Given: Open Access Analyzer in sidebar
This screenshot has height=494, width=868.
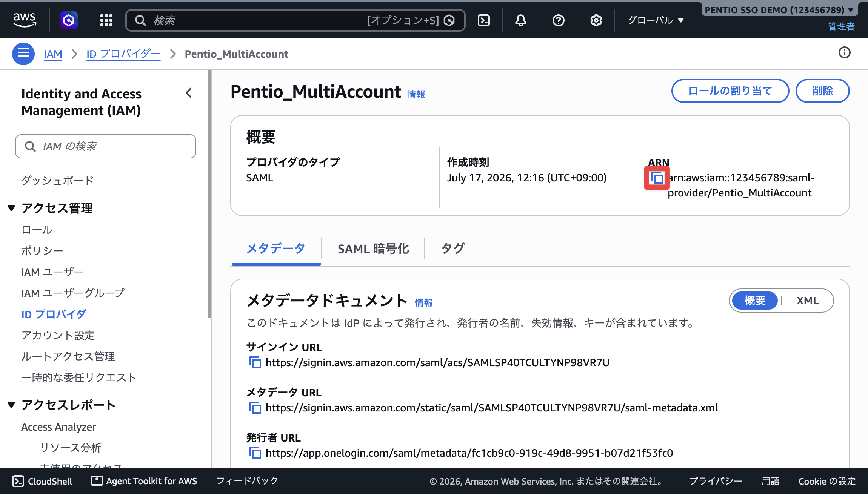Looking at the screenshot, I should tap(58, 427).
